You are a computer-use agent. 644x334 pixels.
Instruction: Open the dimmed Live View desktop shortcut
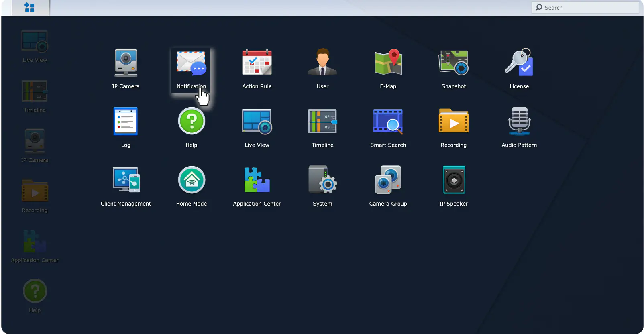35,47
